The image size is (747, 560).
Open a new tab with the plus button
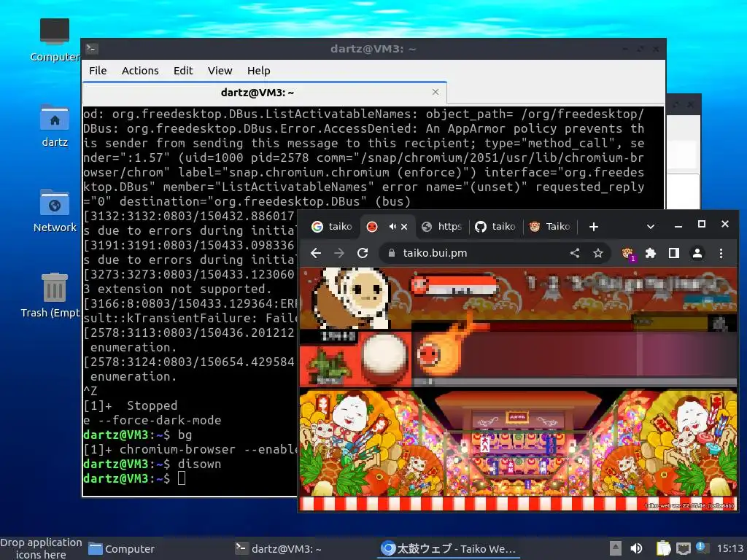coord(594,227)
